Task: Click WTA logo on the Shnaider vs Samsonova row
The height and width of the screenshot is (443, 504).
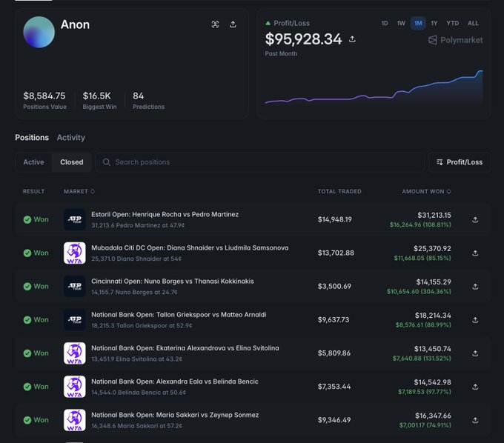Action: pyautogui.click(x=75, y=253)
